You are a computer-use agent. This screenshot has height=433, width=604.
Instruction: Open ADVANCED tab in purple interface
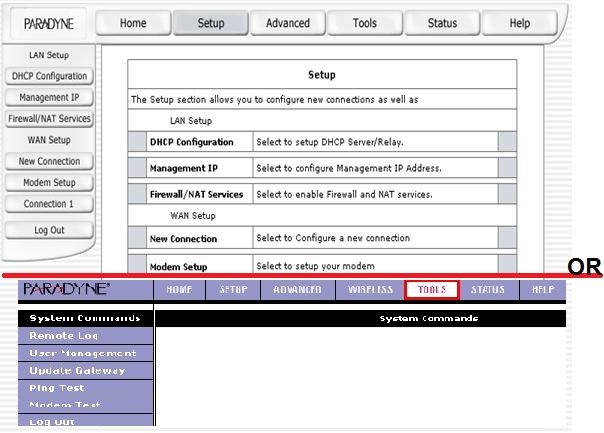point(297,290)
